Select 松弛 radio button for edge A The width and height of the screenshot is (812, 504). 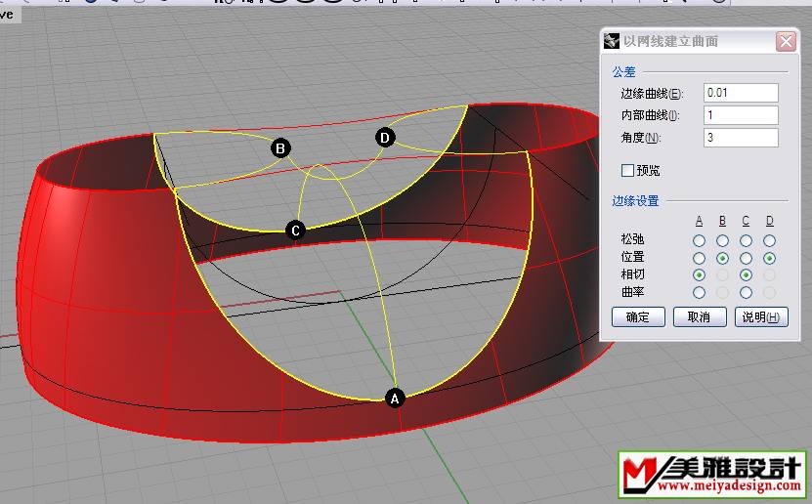pos(699,240)
